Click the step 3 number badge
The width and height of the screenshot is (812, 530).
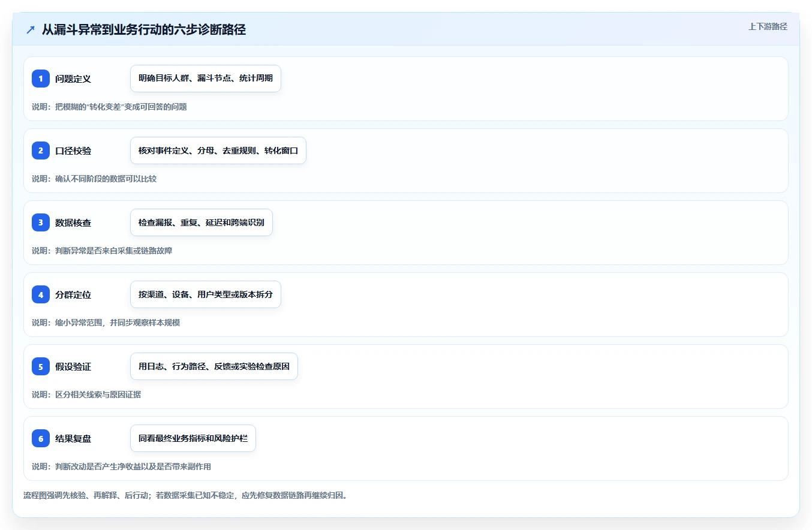click(41, 222)
